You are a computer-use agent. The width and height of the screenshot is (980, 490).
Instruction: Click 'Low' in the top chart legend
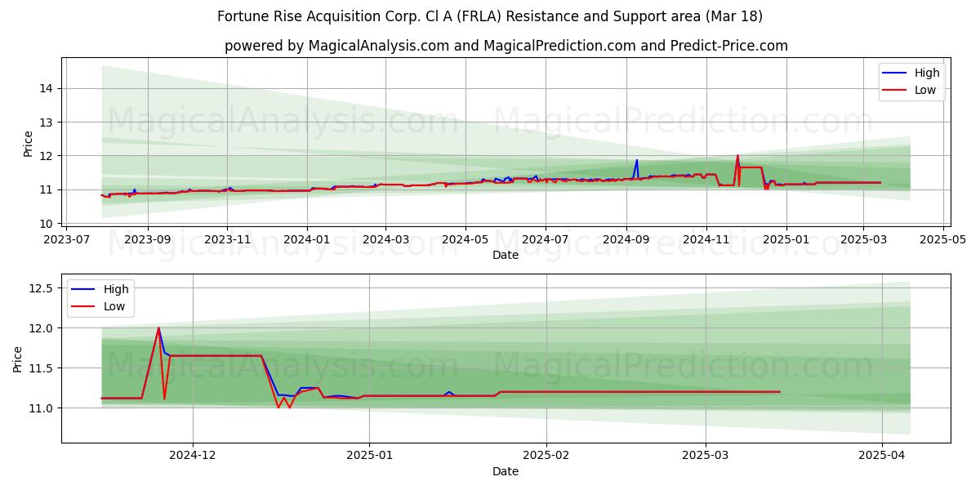(x=925, y=90)
